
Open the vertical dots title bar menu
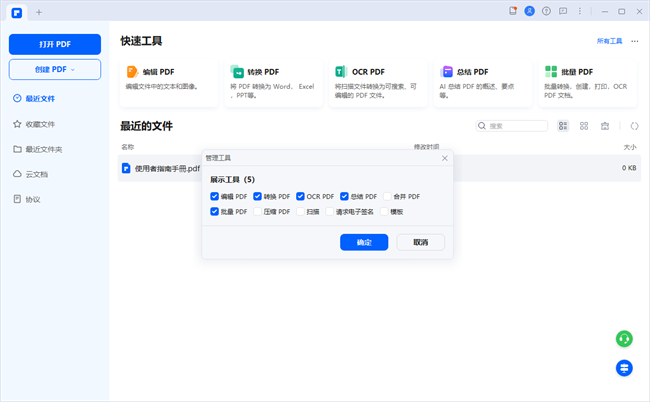(x=580, y=11)
